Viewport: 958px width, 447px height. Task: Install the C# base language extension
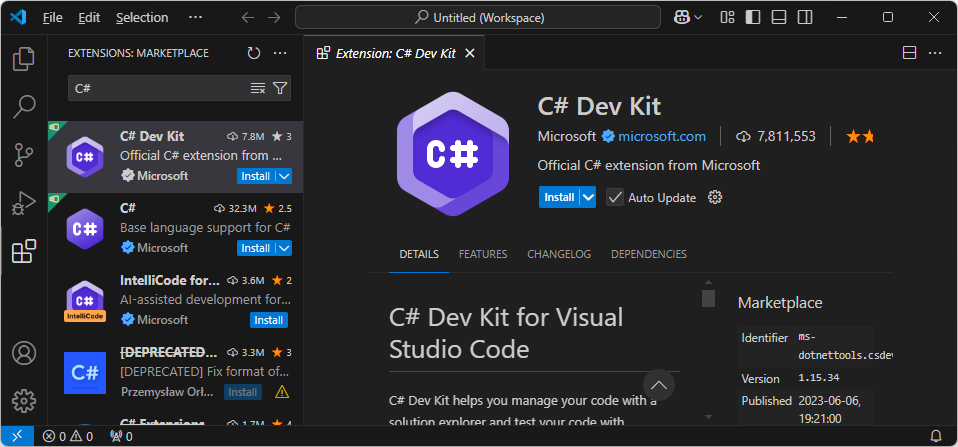pyautogui.click(x=256, y=248)
